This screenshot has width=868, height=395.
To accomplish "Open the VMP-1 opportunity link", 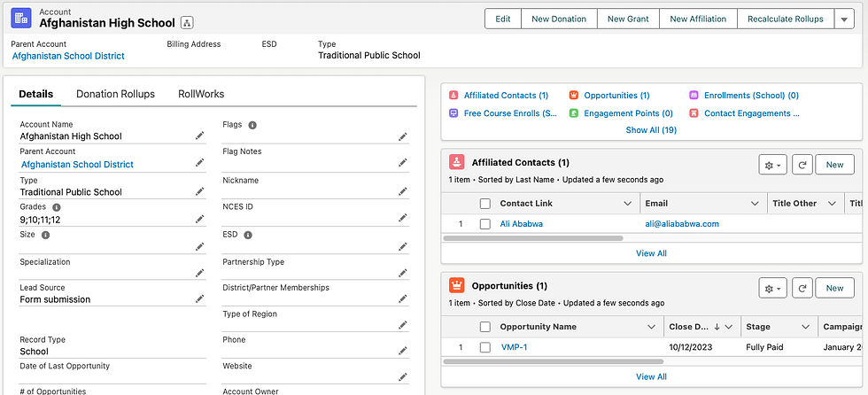I will 515,347.
